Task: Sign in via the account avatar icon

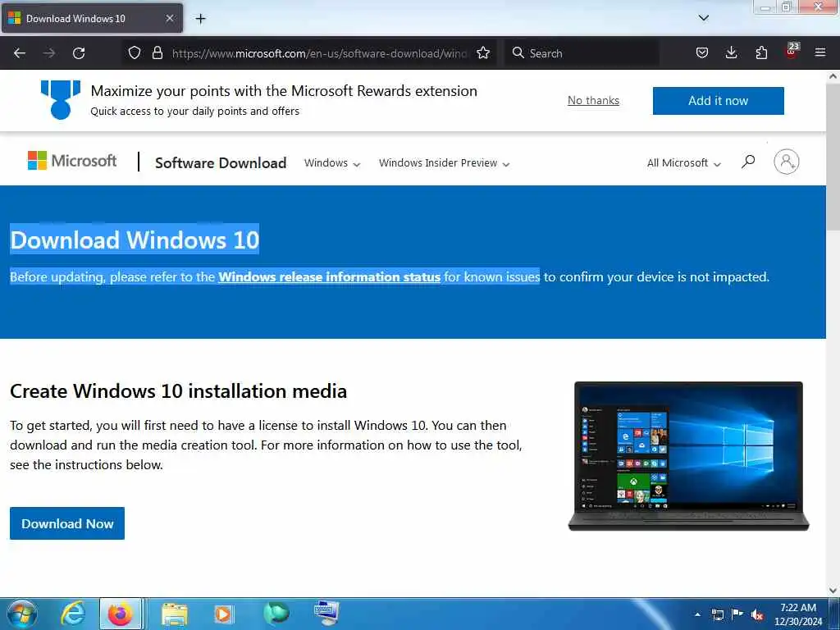Action: point(787,162)
